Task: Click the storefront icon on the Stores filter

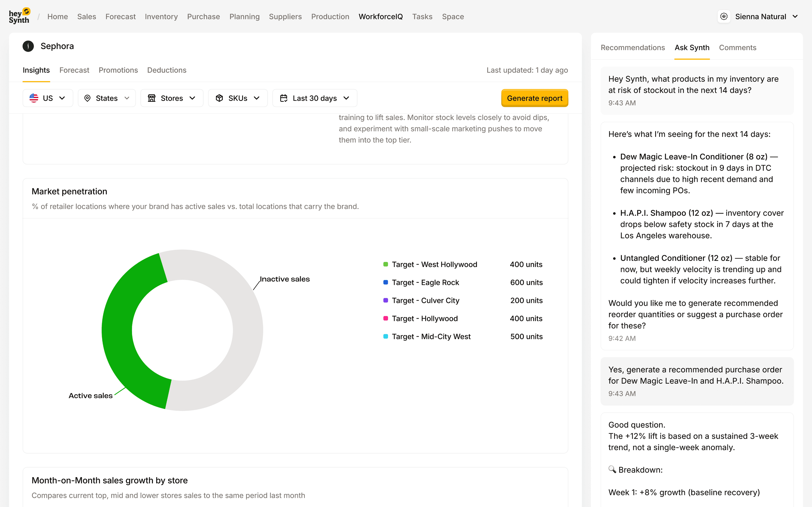Action: pyautogui.click(x=152, y=98)
